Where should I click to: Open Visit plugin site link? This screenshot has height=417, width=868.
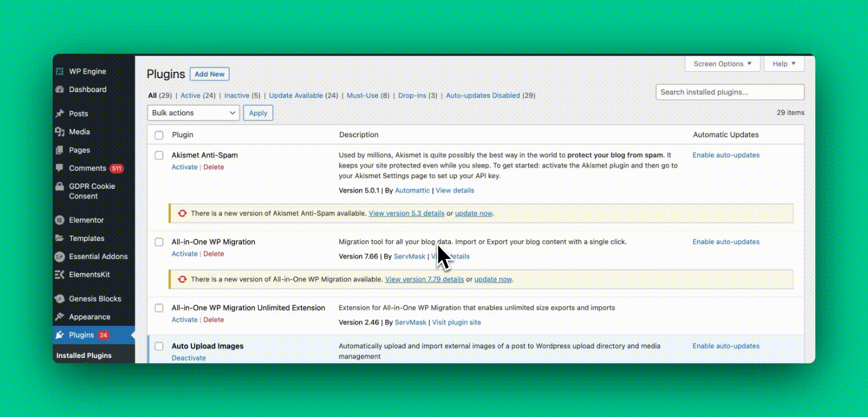click(x=457, y=323)
